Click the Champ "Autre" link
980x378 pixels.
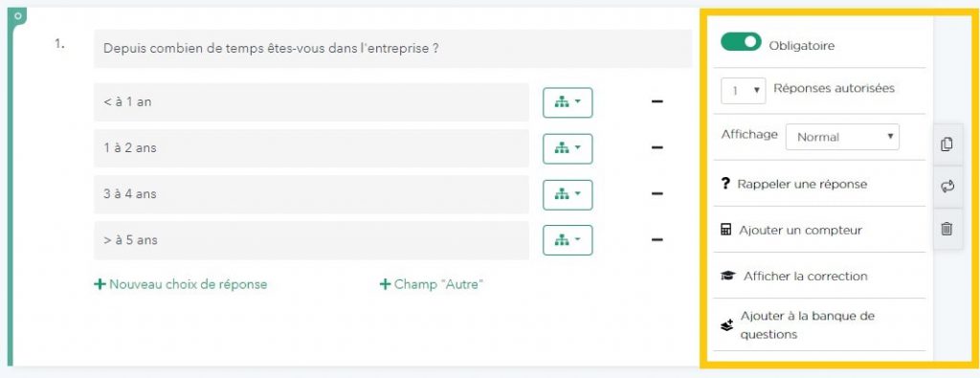tap(432, 284)
